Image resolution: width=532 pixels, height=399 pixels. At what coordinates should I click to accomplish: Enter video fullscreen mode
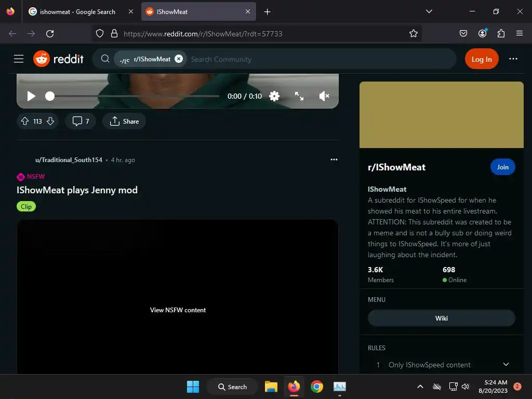click(x=299, y=96)
